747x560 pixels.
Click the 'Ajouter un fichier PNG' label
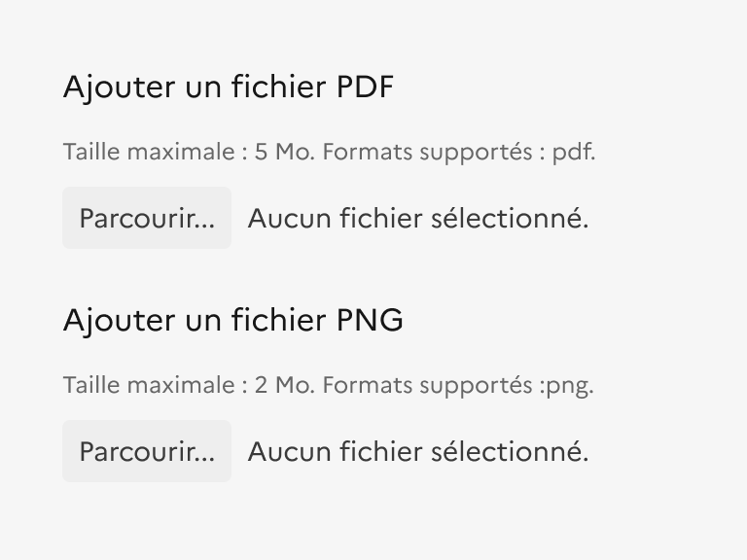[232, 321]
